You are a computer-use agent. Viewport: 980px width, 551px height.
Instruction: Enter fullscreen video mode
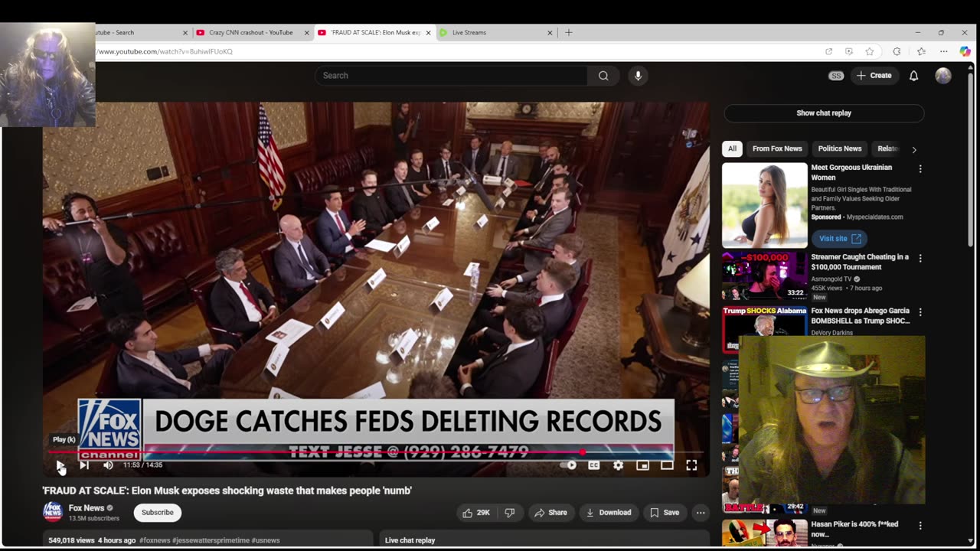pos(691,465)
